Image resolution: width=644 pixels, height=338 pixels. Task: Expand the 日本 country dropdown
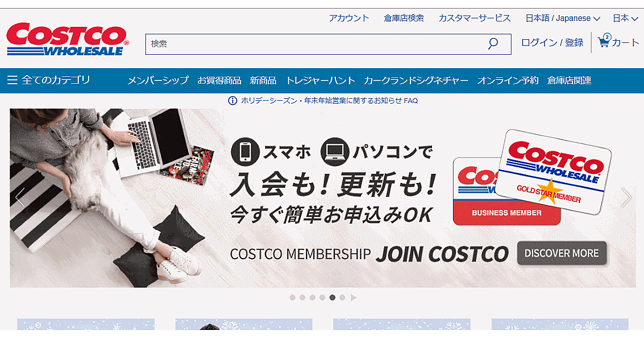click(625, 18)
